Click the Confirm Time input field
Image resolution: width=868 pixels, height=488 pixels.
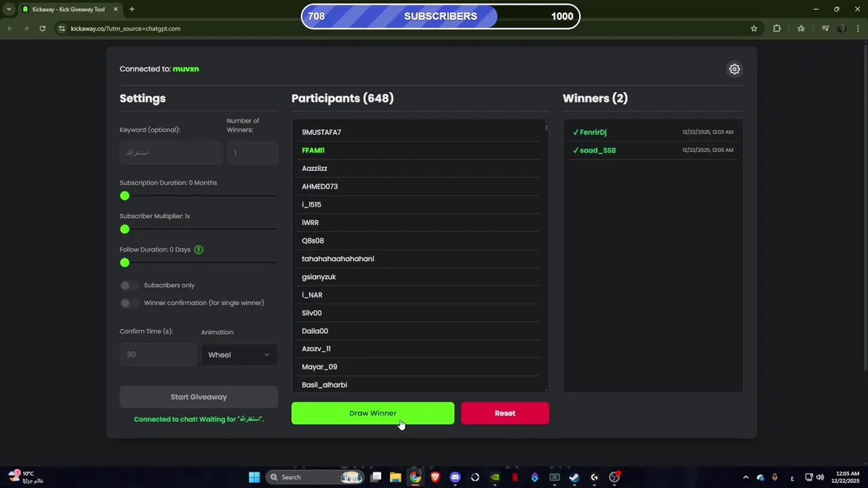point(158,354)
